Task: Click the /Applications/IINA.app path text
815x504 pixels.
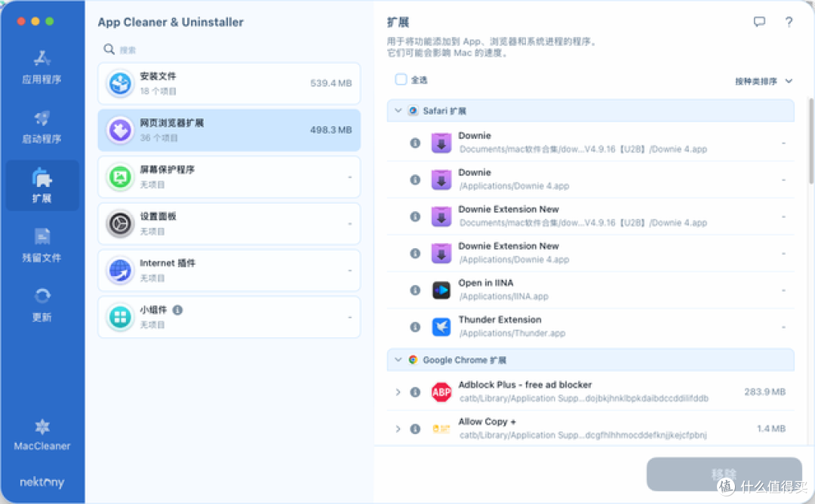Action: [503, 297]
